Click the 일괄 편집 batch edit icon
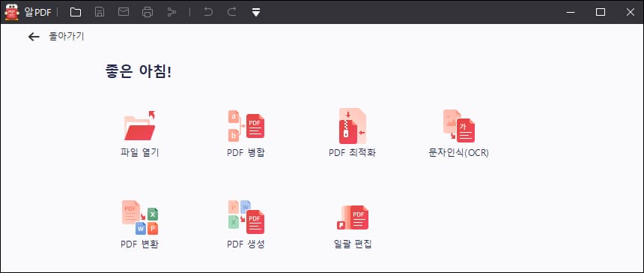Image resolution: width=644 pixels, height=273 pixels. tap(353, 218)
